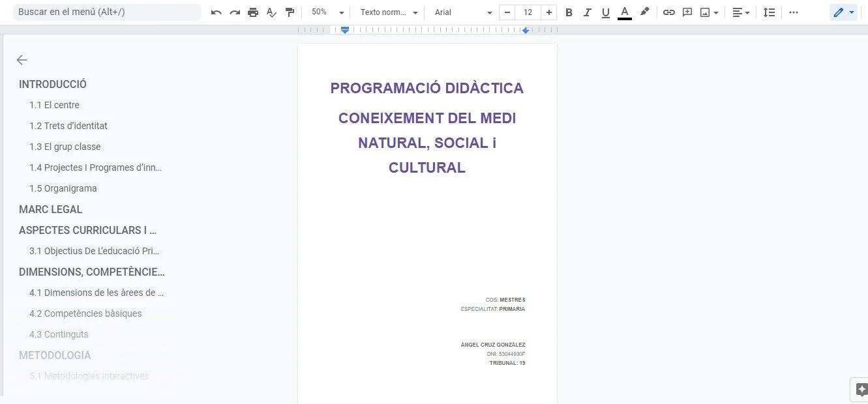Go to INTRODUCCIÓ heading in outline

(53, 84)
